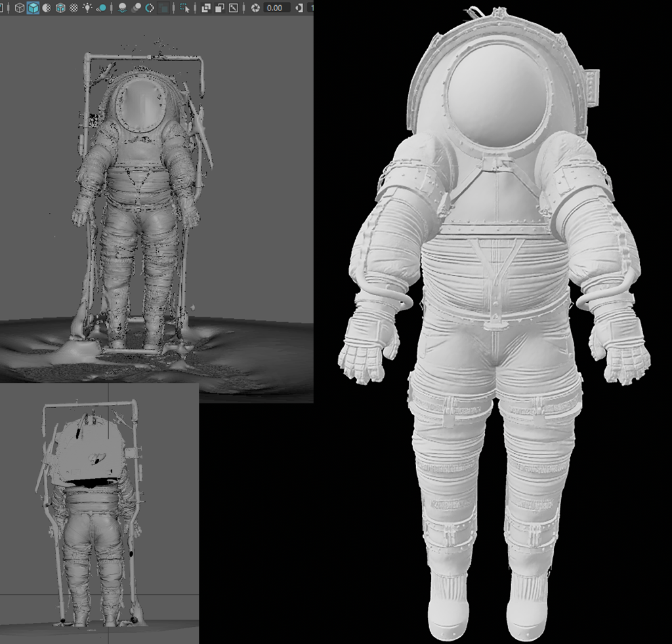Toggle screen-space ambient occlusion
This screenshot has width=672, height=644.
(x=123, y=9)
